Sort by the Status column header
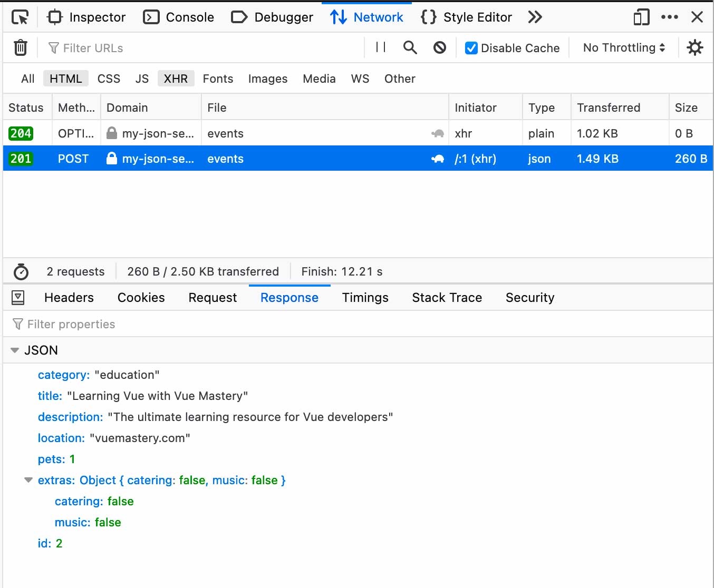 coord(27,107)
